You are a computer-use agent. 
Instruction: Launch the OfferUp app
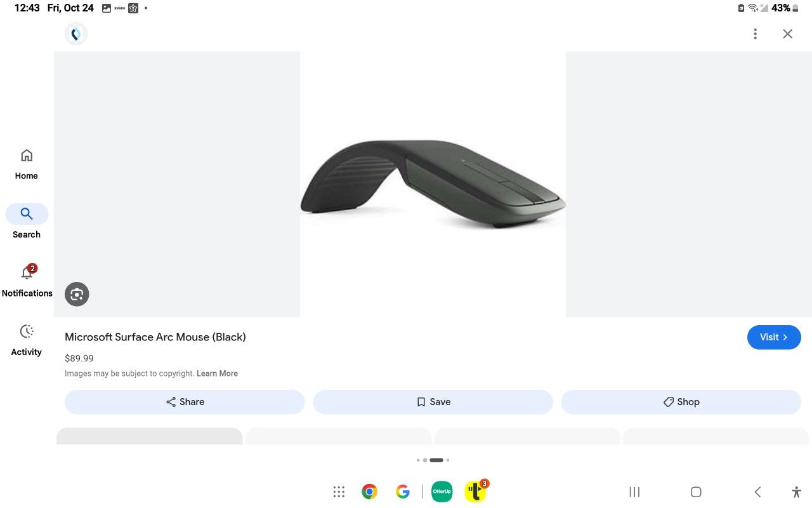point(442,491)
